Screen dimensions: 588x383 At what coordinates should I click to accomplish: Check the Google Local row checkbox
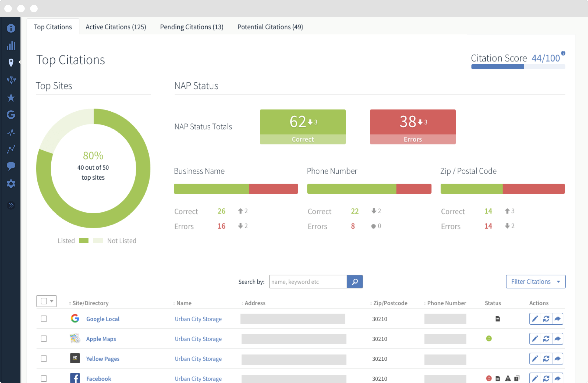pos(44,319)
